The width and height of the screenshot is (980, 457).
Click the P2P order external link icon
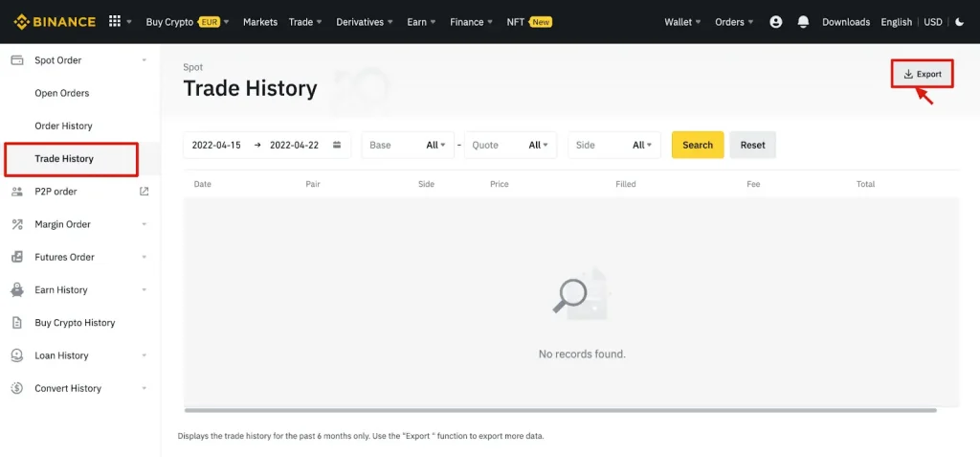145,192
